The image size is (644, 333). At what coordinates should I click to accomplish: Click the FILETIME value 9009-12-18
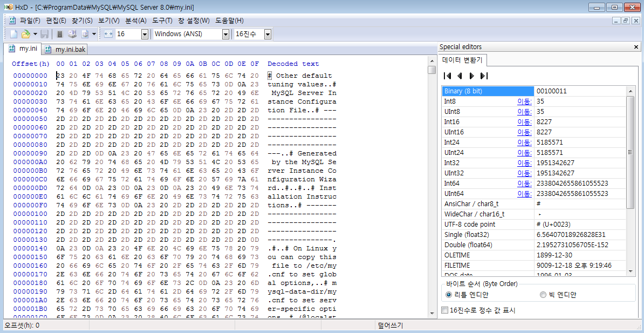[574, 266]
